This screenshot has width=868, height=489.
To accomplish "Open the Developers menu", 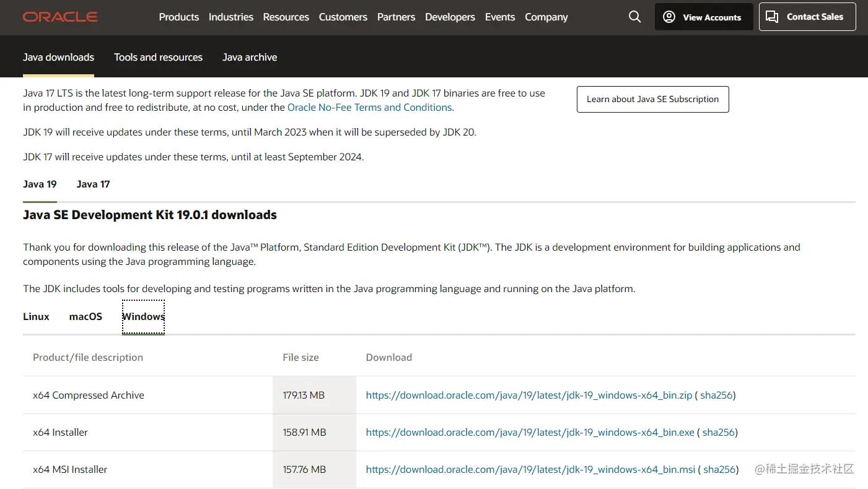I will tap(450, 17).
